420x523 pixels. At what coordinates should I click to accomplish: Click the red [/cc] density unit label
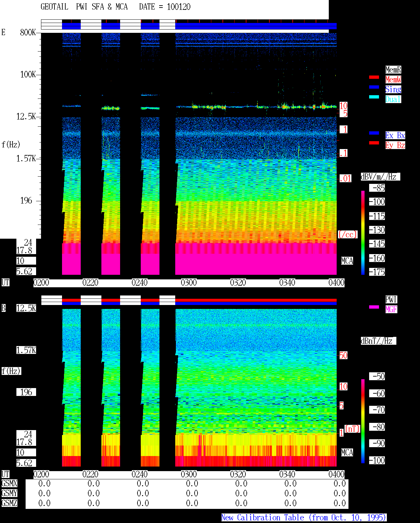point(347,235)
